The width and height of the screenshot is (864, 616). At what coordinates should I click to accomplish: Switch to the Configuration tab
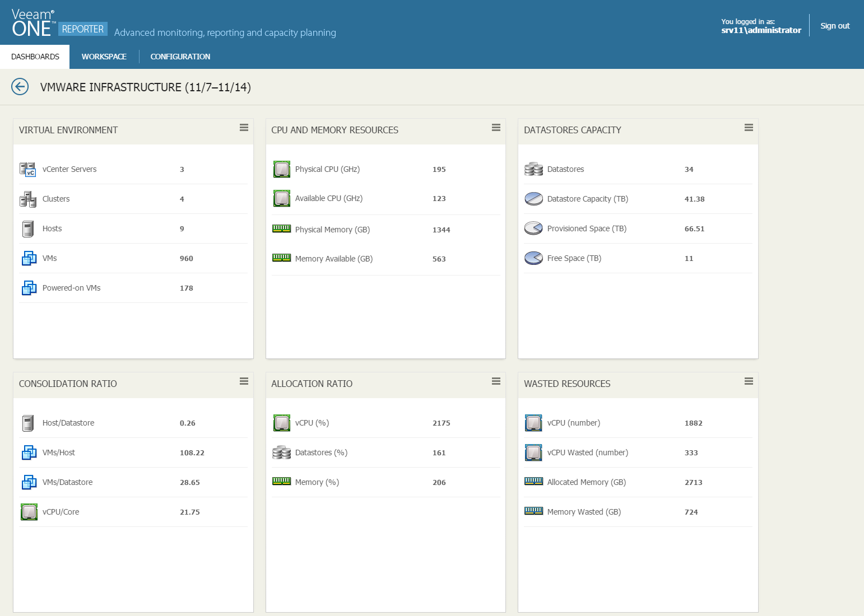pos(180,57)
